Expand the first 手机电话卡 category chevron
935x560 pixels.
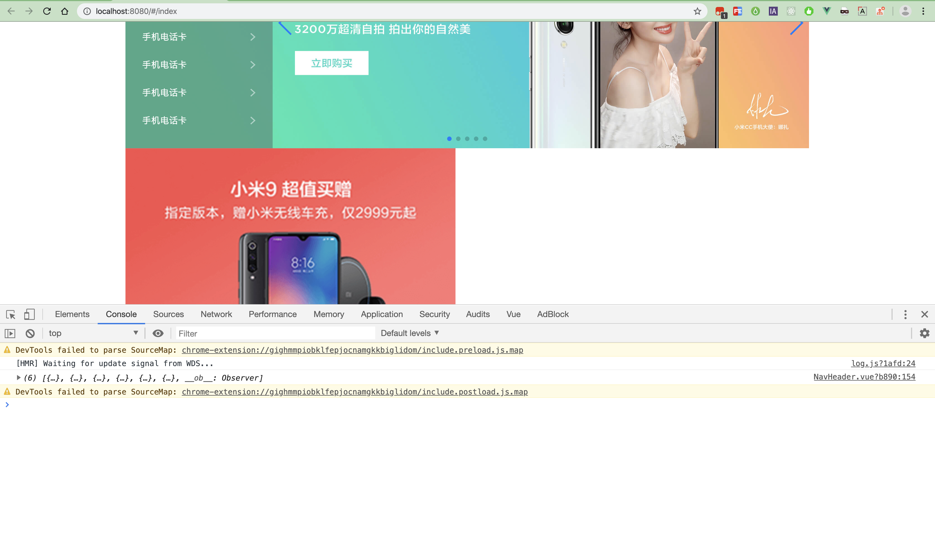[x=253, y=36]
